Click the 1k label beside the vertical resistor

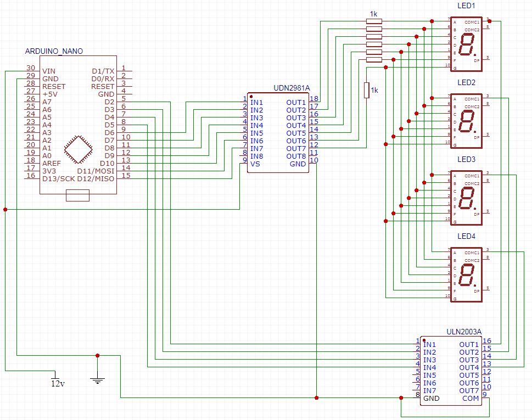click(374, 90)
